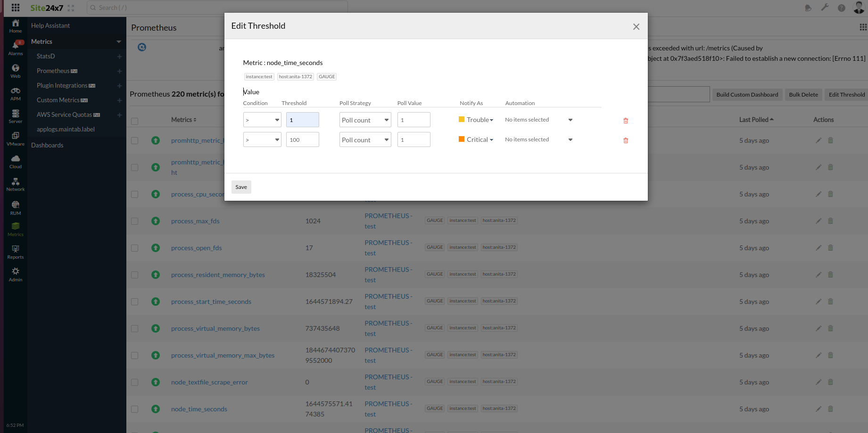Enable the checkbox for node_time_seconds row
The width and height of the screenshot is (868, 433).
pos(134,409)
